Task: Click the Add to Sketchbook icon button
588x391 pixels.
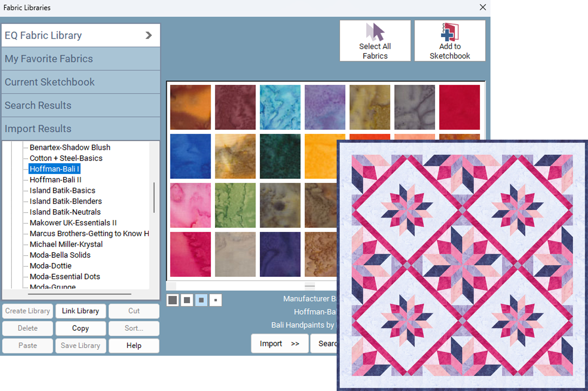Action: (x=450, y=41)
